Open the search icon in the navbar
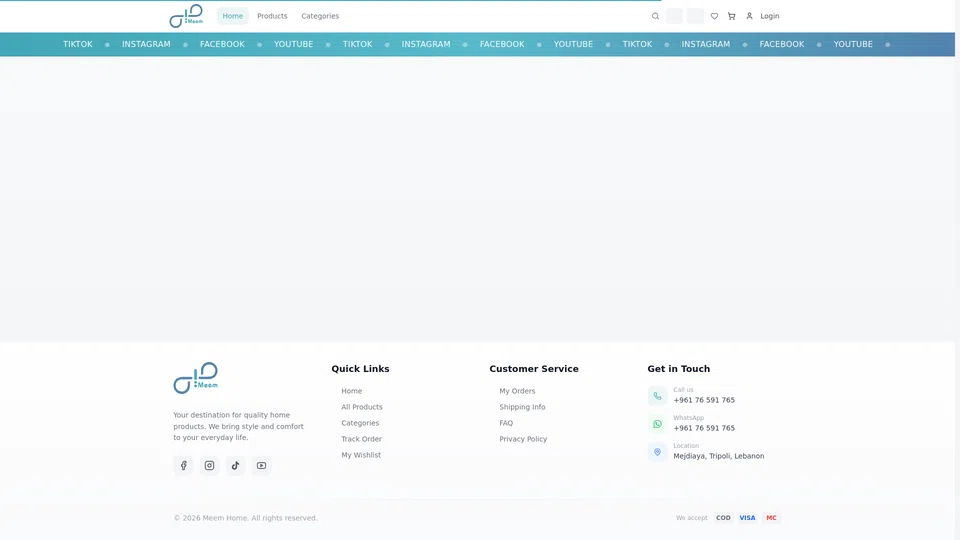This screenshot has width=960, height=540. (x=655, y=16)
